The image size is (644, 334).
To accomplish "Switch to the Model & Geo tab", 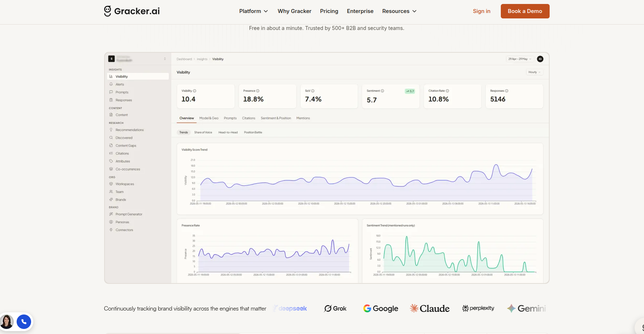I will (209, 118).
